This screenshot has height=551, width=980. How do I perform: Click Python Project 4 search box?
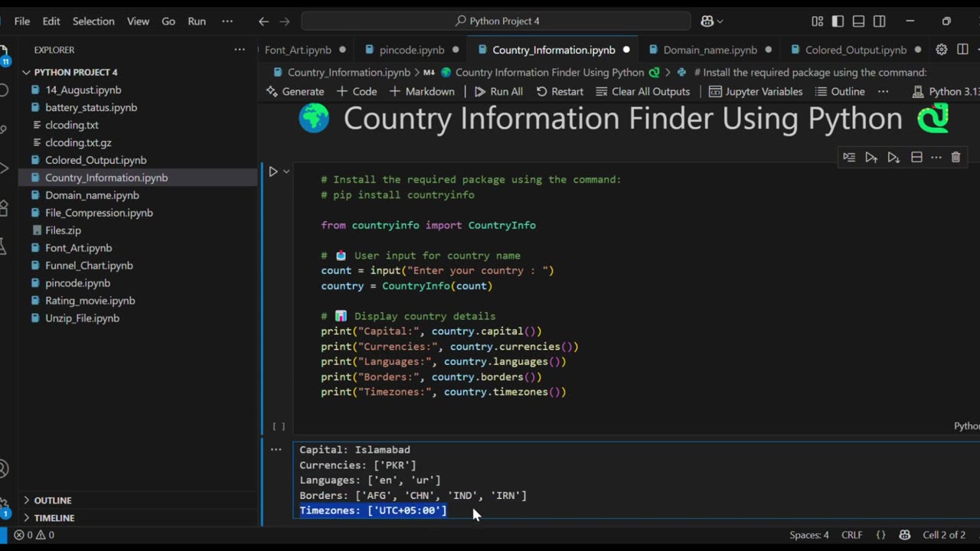(x=496, y=21)
